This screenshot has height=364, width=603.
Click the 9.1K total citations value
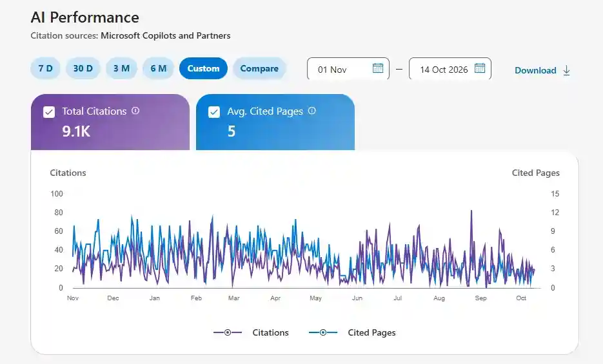pos(76,131)
